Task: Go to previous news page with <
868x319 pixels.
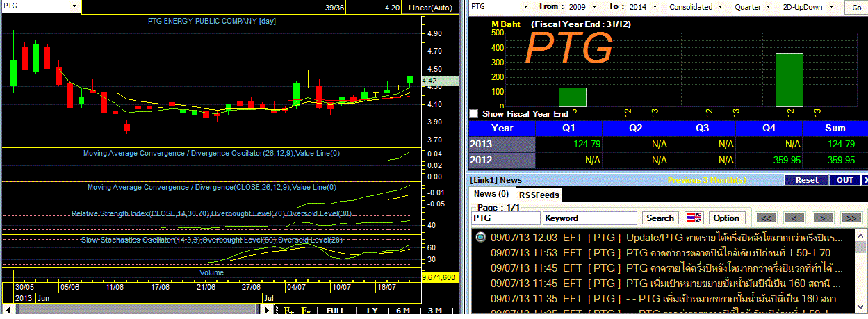Action: [x=794, y=218]
